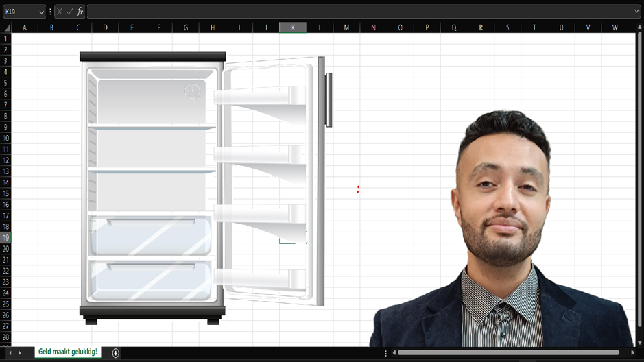The image size is (644, 362).
Task: Click the next sheet navigation arrow
Action: (20, 353)
